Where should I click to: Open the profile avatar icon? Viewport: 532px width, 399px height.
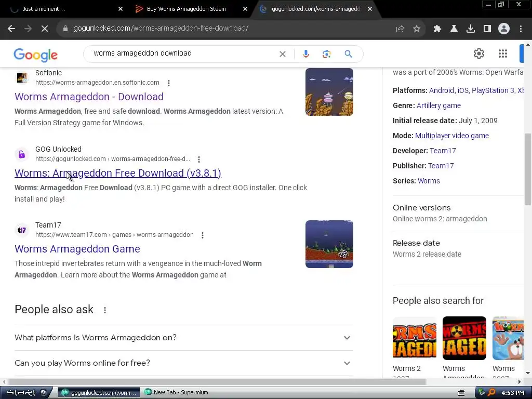click(x=504, y=29)
